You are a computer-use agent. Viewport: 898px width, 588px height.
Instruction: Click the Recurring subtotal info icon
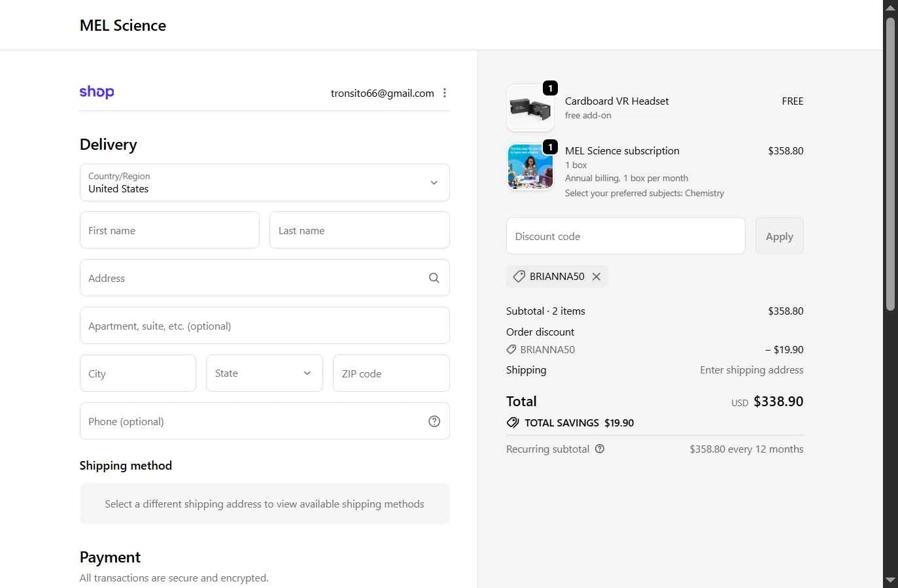tap(600, 449)
